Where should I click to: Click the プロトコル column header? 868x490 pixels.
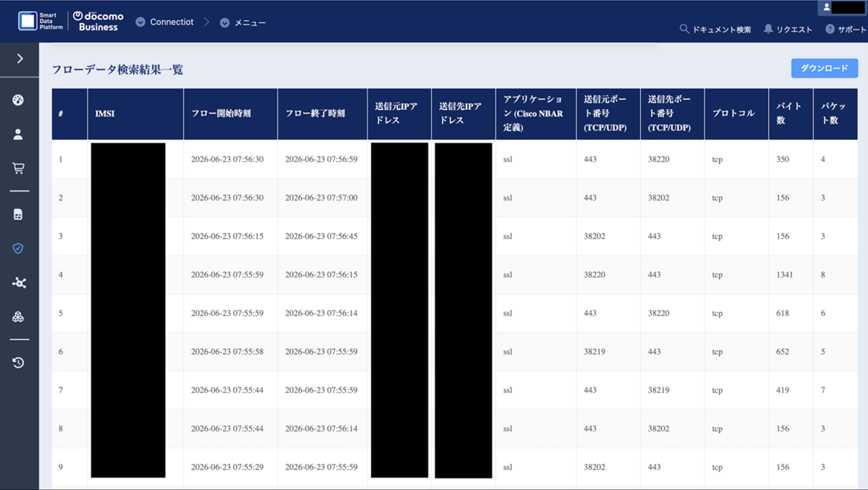pos(736,114)
